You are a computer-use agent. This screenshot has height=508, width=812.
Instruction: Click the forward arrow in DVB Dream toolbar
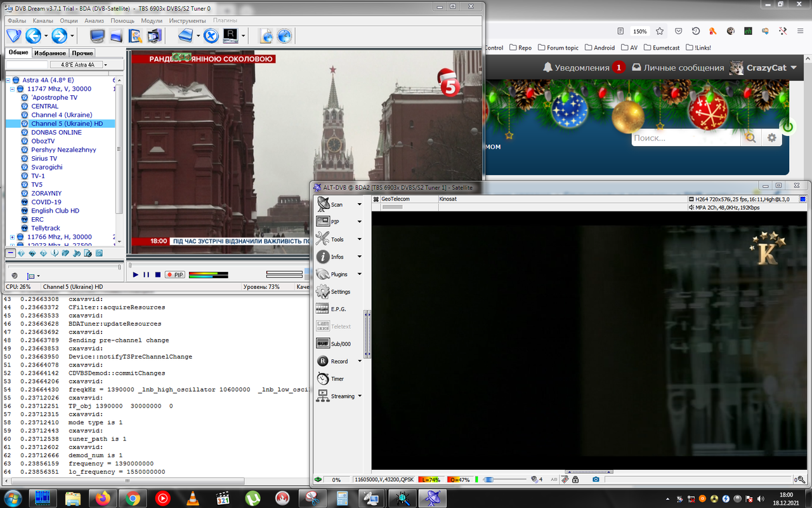59,36
